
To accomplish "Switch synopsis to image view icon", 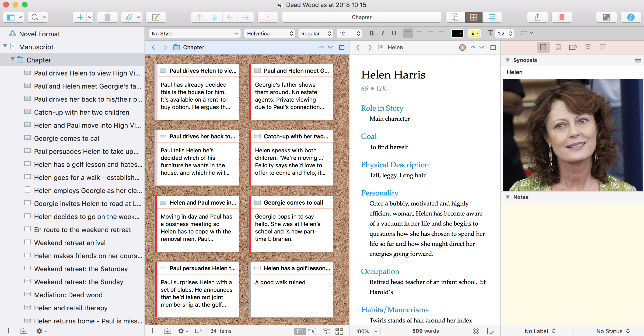I will [x=638, y=60].
